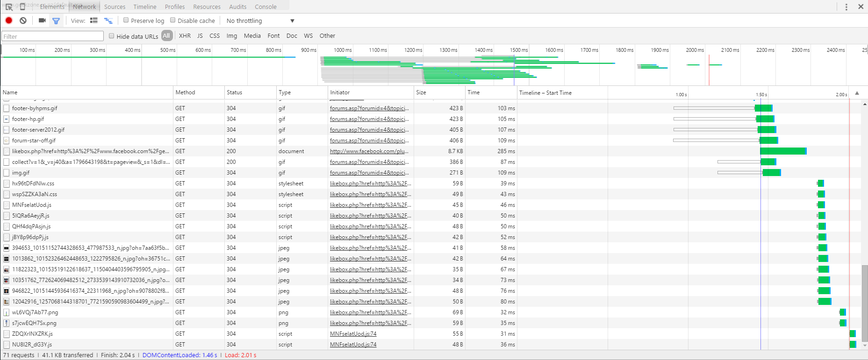Enable the Preserve log checkbox
Image resolution: width=868 pixels, height=360 pixels.
coord(126,20)
